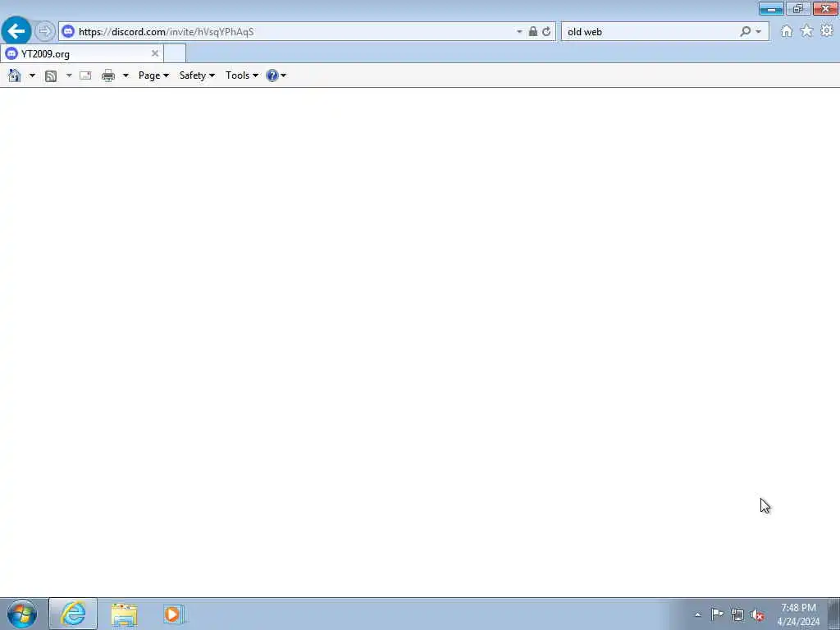
Task: Click the Help question mark icon
Action: tap(272, 75)
